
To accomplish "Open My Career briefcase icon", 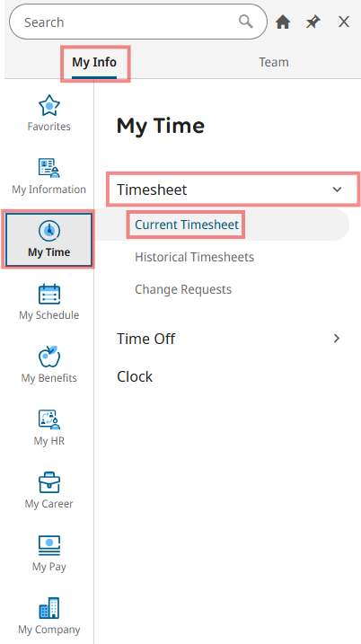I will [48, 482].
